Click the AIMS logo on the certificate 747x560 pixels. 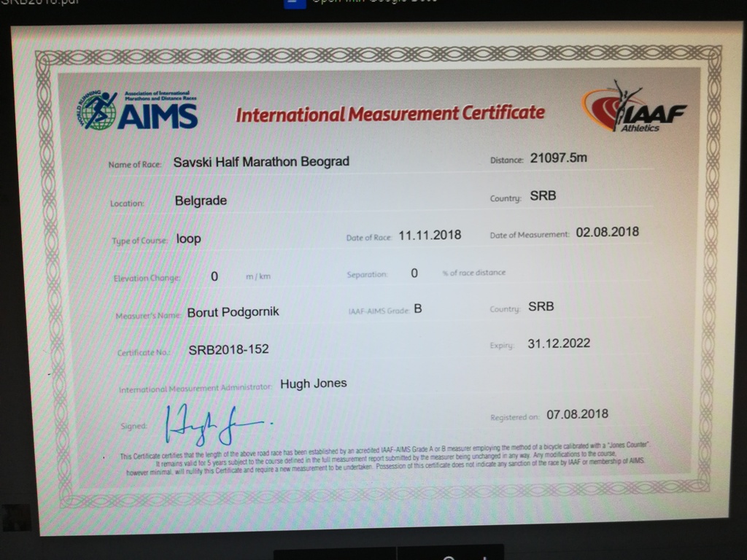(136, 111)
